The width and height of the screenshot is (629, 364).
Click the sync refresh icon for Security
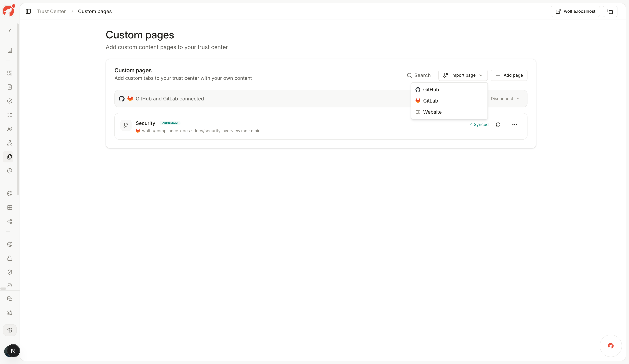(498, 125)
